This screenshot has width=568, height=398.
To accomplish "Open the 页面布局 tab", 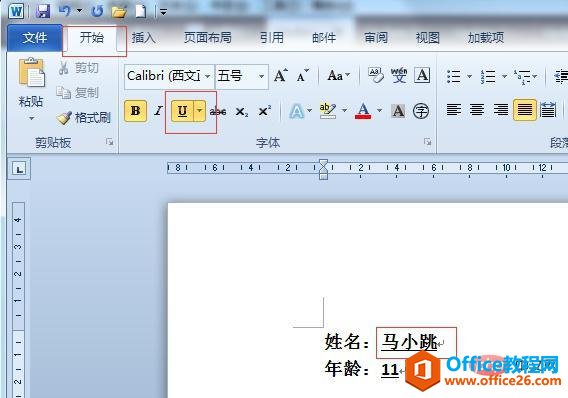I will tap(208, 38).
